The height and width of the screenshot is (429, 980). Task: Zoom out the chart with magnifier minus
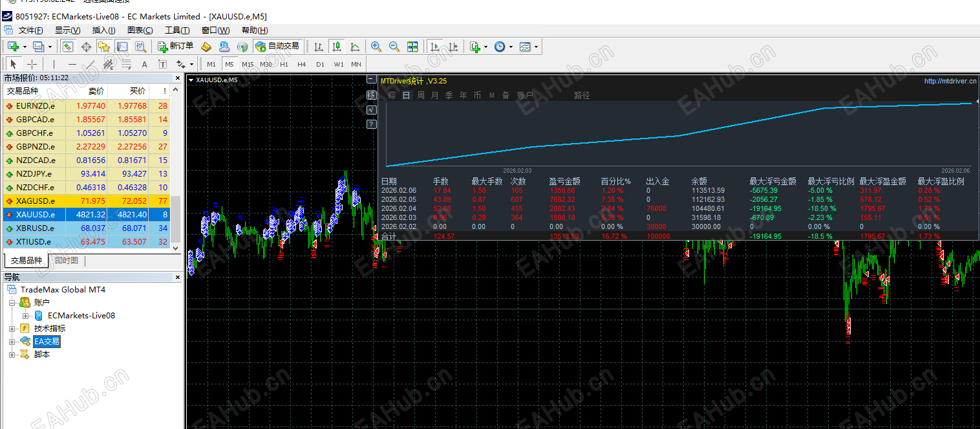click(x=394, y=47)
